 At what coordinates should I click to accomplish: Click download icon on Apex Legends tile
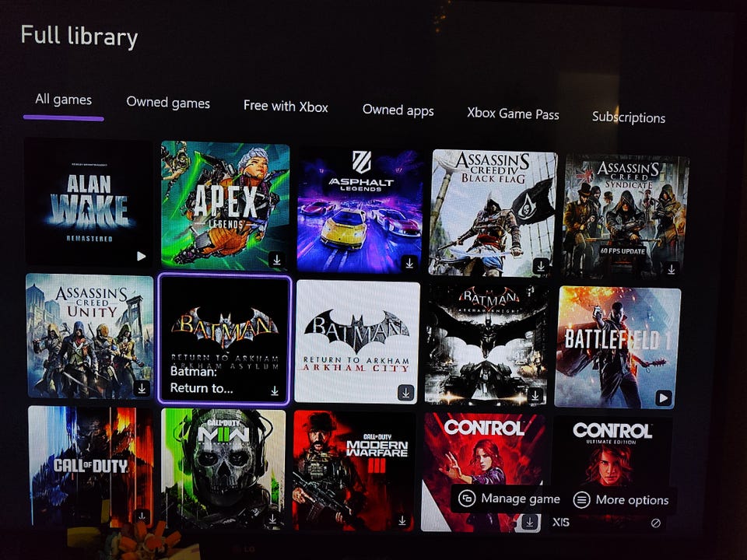tap(276, 260)
